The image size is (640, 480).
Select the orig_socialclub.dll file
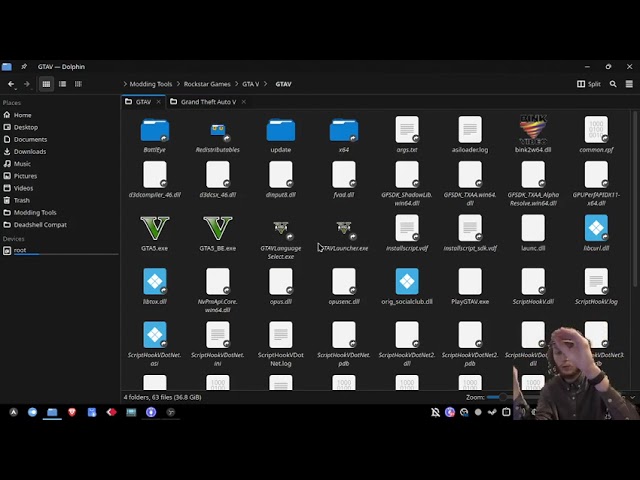[x=407, y=287]
